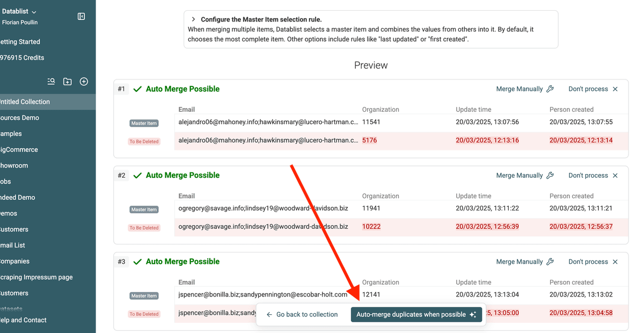
Task: Click green checkmark of group #3
Action: tap(137, 262)
